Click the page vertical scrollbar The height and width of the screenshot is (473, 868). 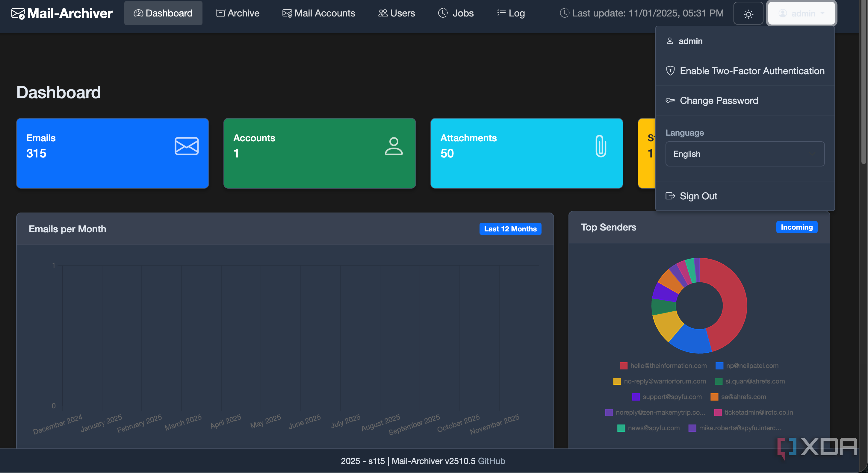click(x=864, y=83)
